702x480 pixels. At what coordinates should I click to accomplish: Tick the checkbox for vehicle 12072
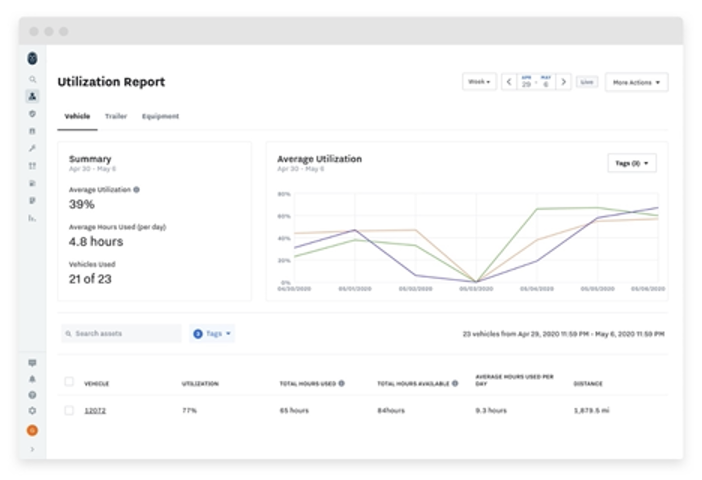(69, 410)
